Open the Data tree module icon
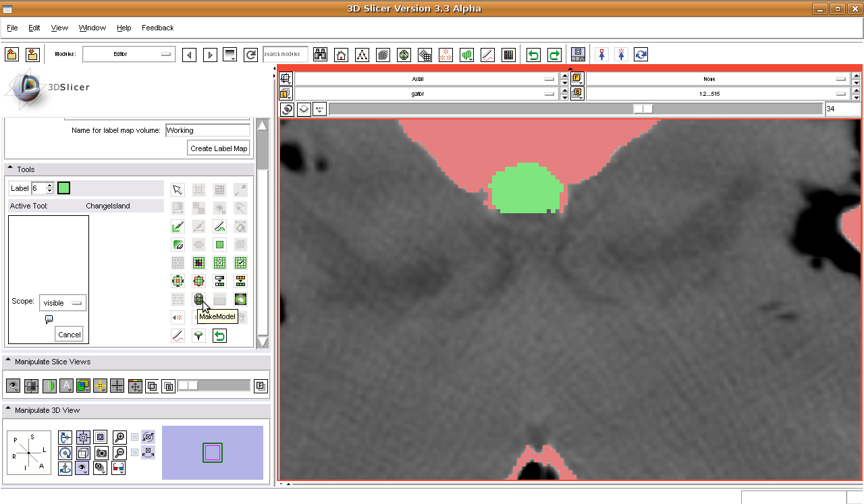864x504 pixels. point(362,55)
